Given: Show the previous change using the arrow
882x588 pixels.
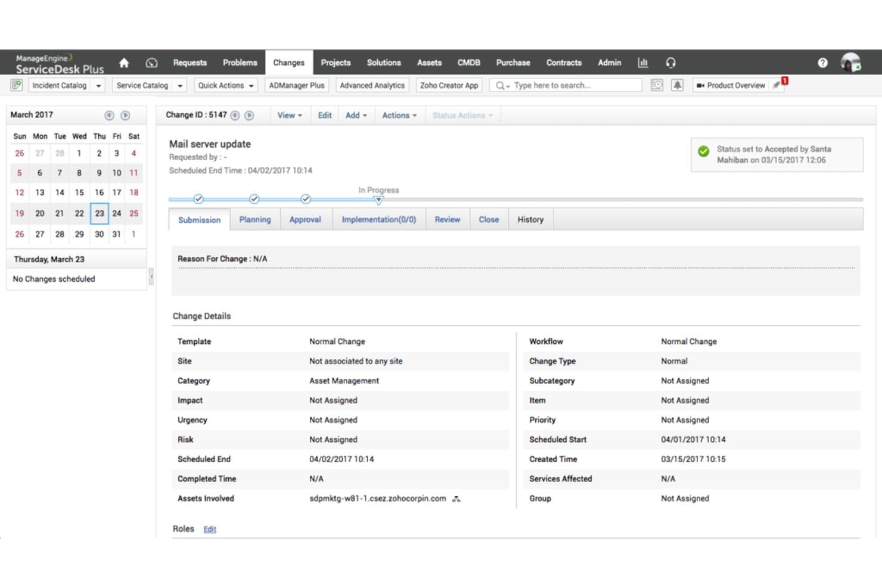Looking at the screenshot, I should point(235,115).
